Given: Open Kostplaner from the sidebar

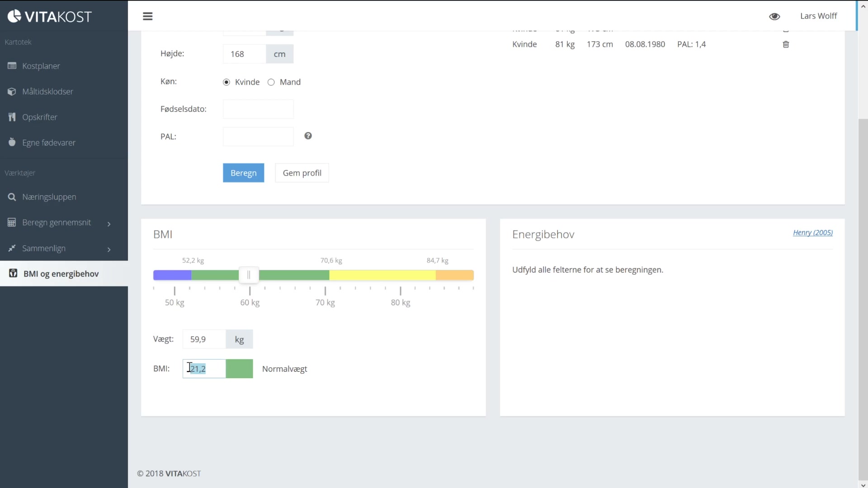Looking at the screenshot, I should point(41,66).
